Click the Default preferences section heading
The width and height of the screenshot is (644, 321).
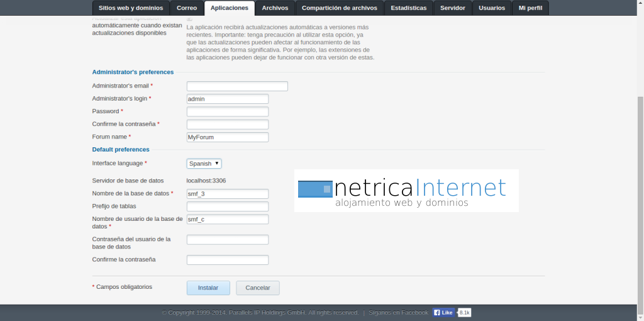click(121, 150)
